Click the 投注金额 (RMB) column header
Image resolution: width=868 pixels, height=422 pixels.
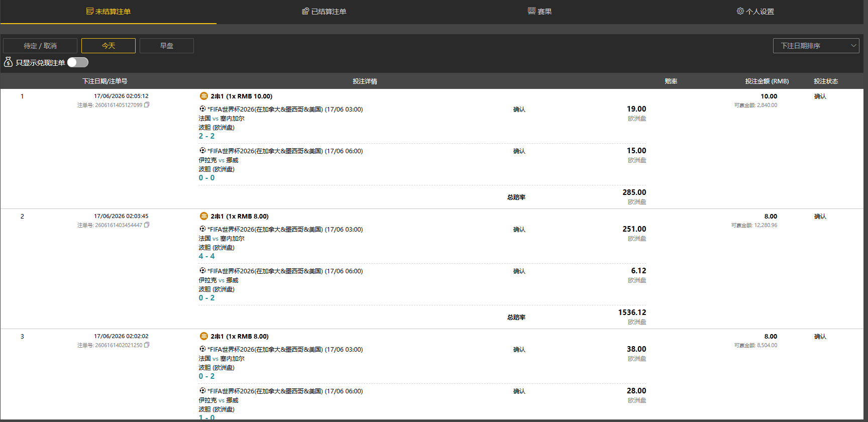click(x=767, y=81)
